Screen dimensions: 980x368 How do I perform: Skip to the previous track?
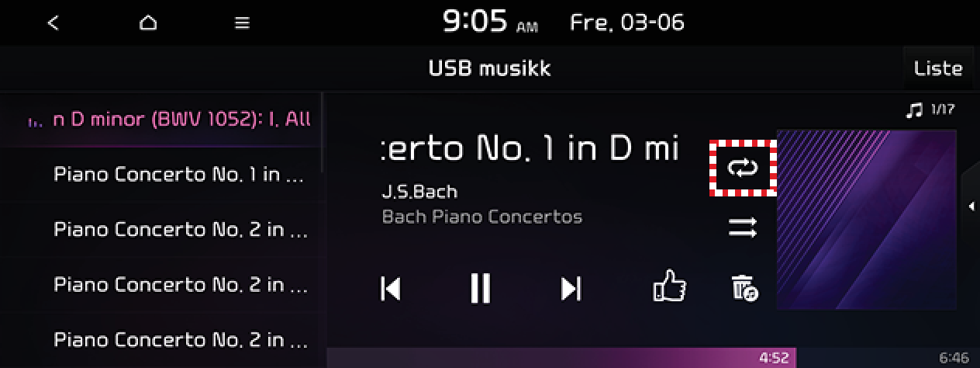point(391,289)
